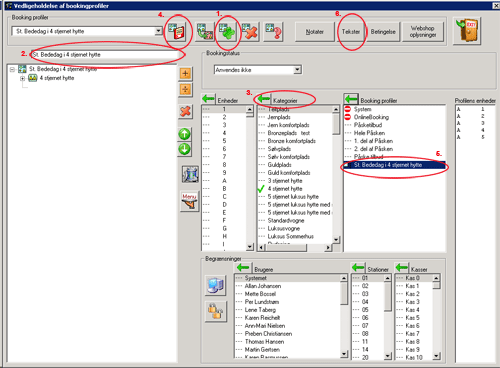Screen dimensions: 500x368
Task: Click the Betingelse button
Action: [383, 32]
